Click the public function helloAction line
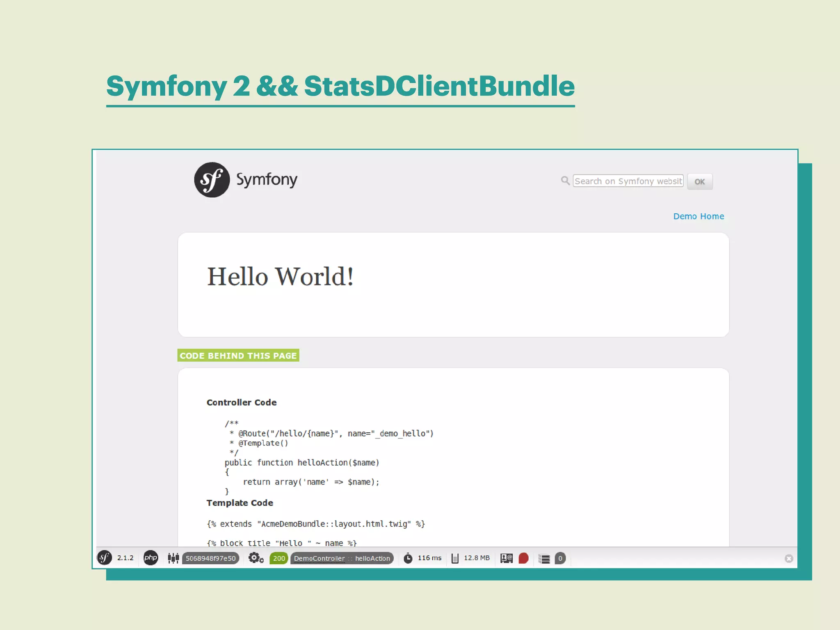840x630 pixels. pos(302,463)
